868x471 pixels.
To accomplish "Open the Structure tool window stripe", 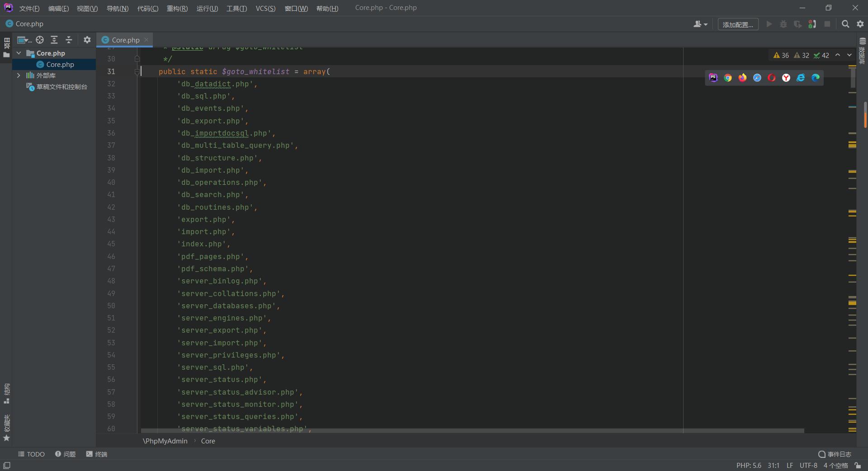I will [6, 393].
